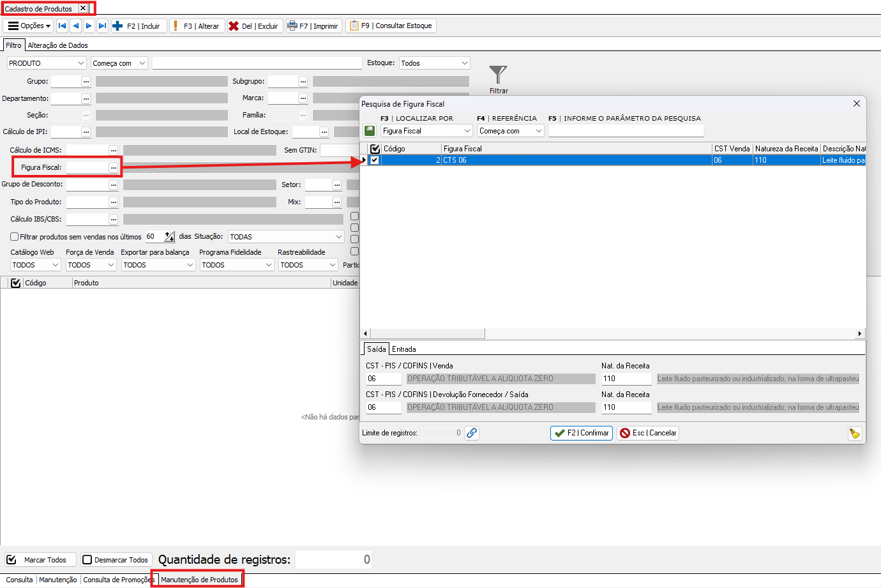Click the Filtrar funnel icon
Image resolution: width=881 pixels, height=588 pixels.
[x=498, y=75]
